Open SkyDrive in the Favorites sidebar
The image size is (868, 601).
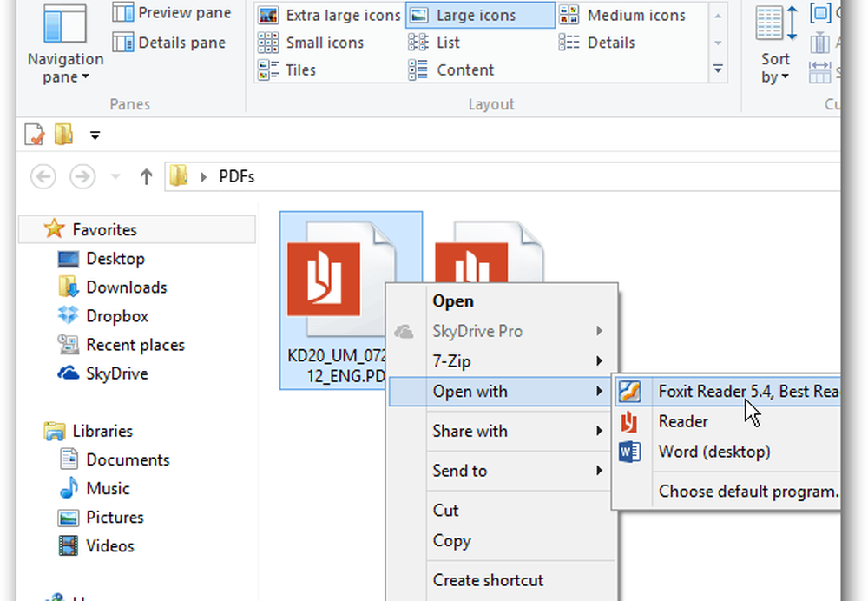[x=116, y=373]
